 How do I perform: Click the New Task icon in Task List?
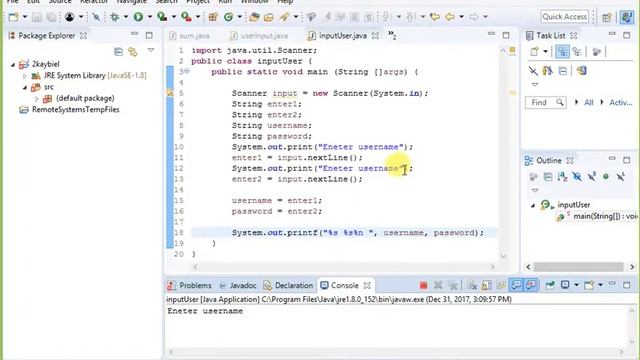(x=534, y=52)
